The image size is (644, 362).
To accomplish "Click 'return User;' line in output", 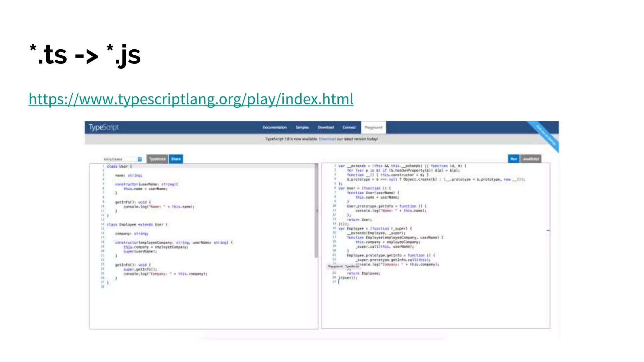I will point(359,220).
